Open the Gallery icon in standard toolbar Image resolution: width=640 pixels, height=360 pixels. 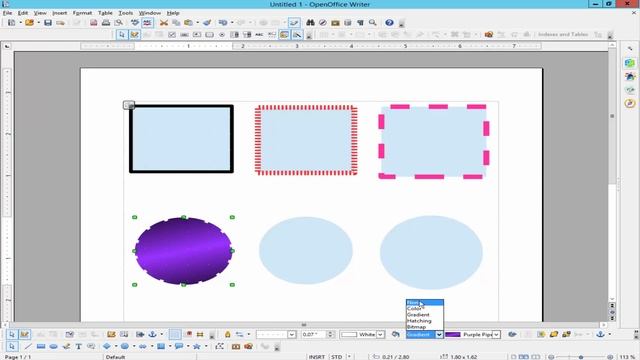point(335,23)
